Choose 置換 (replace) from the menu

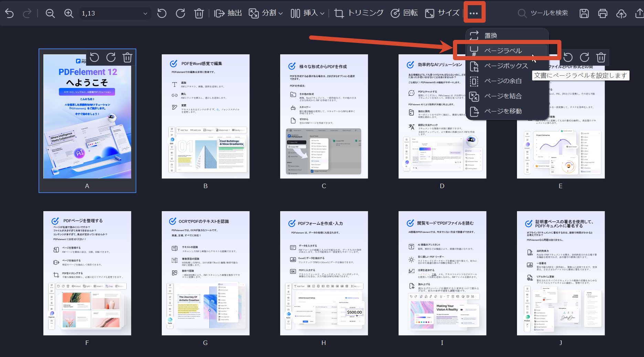pos(507,35)
